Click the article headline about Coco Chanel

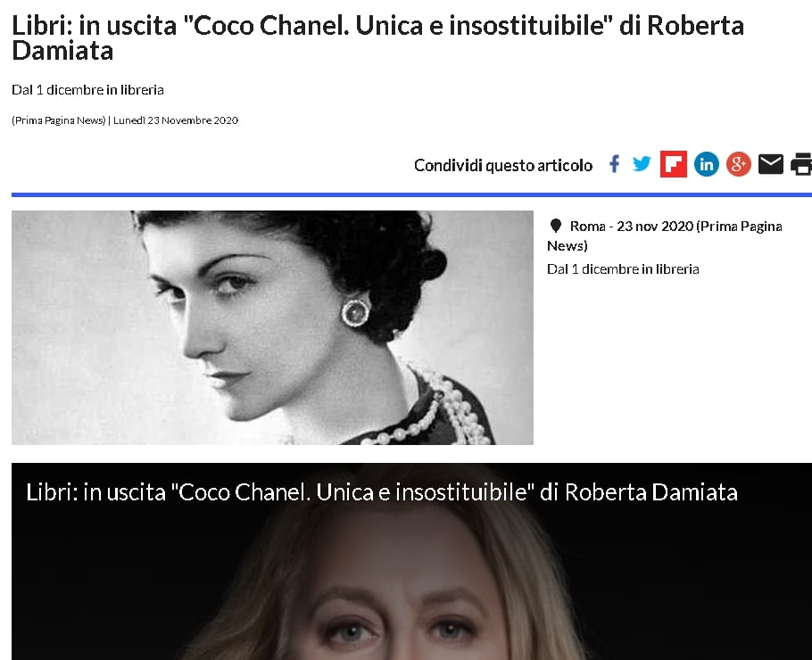tap(377, 37)
